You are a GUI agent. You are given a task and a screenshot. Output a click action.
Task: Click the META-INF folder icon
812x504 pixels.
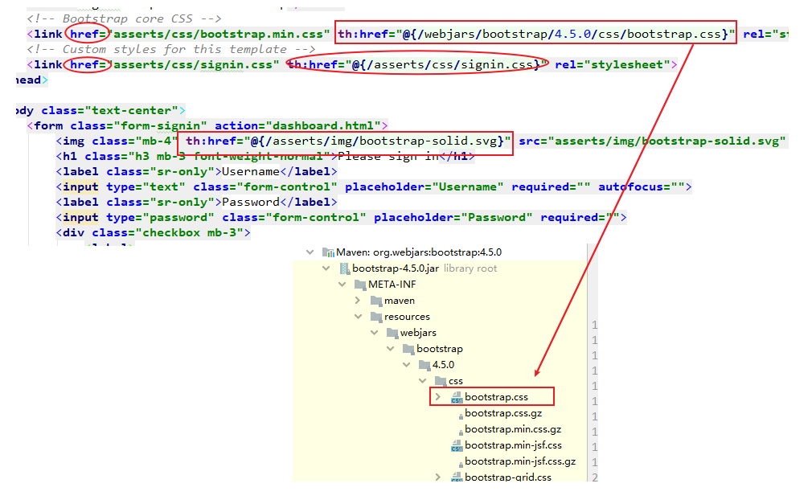[x=360, y=285]
